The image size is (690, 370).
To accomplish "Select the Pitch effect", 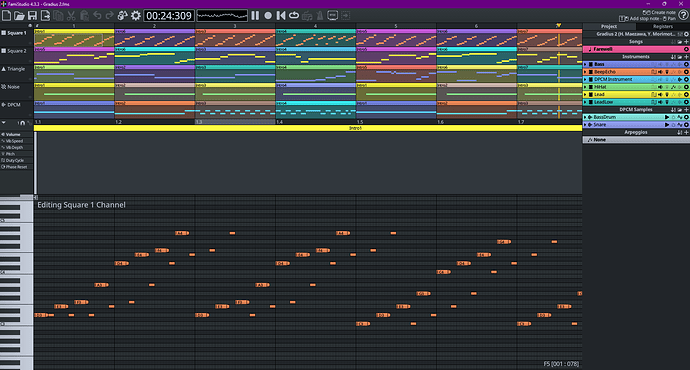I will [17, 154].
